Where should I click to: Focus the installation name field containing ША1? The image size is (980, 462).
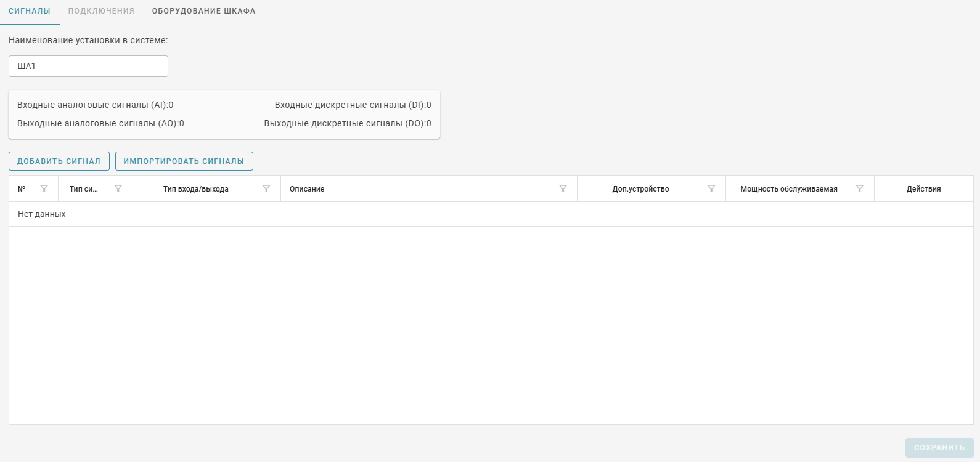point(88,67)
